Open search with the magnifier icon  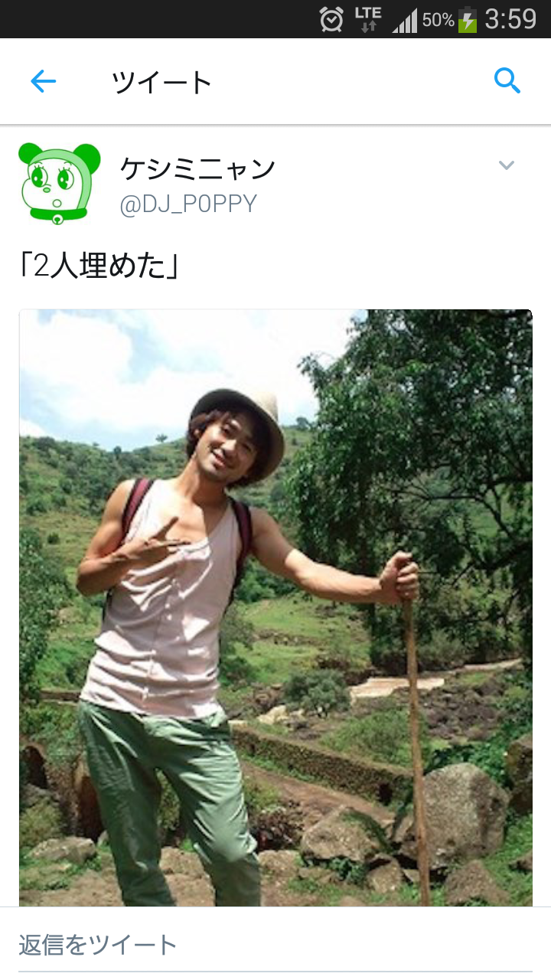coord(507,80)
